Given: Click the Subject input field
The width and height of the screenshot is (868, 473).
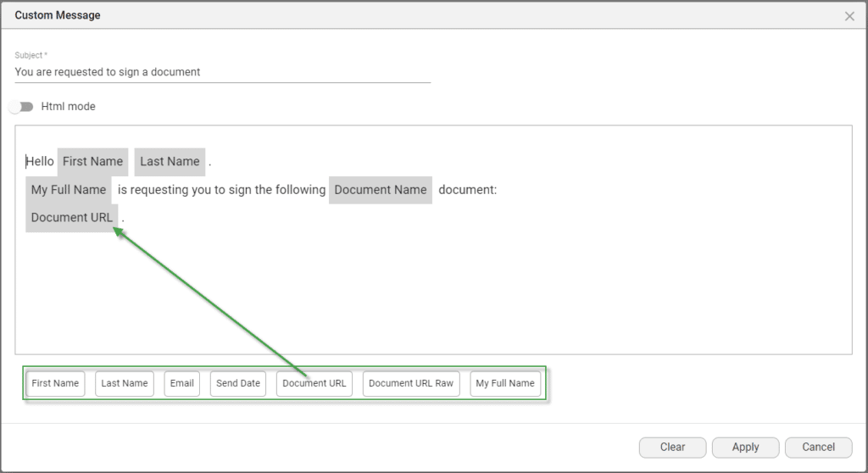Looking at the screenshot, I should click(x=222, y=72).
